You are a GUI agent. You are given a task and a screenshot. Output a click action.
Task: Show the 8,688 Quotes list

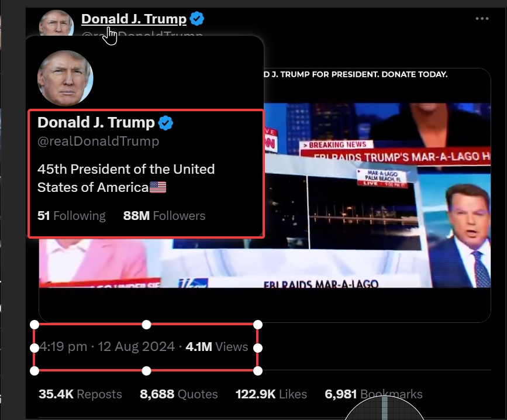[179, 394]
